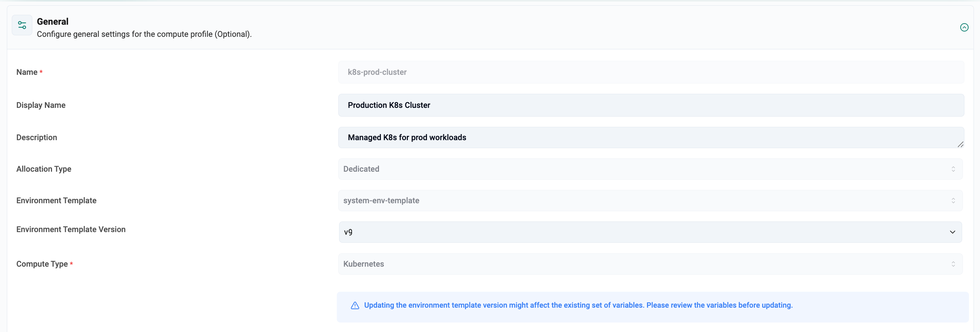
Task: Open the Environment Template Version dropdown
Action: click(647, 232)
